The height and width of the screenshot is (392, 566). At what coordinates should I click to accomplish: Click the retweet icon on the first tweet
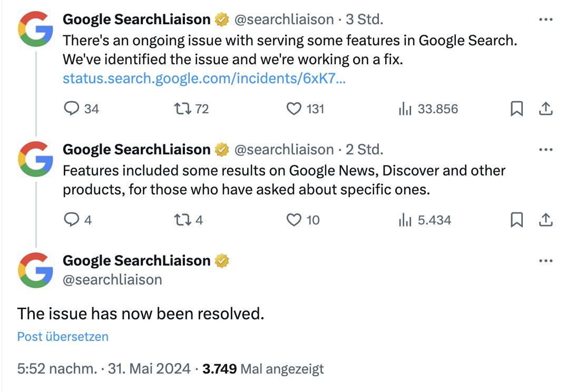click(183, 109)
